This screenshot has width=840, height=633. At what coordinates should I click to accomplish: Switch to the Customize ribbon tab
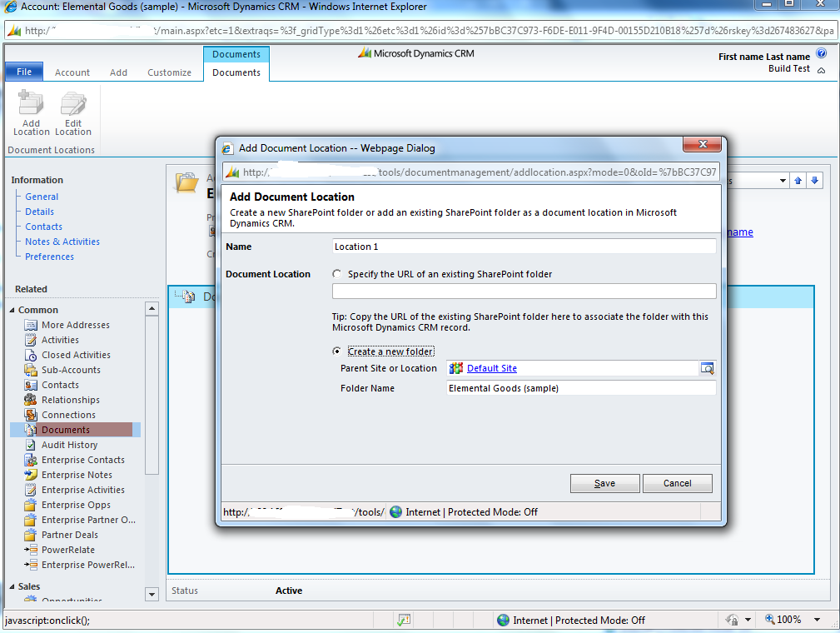point(169,72)
